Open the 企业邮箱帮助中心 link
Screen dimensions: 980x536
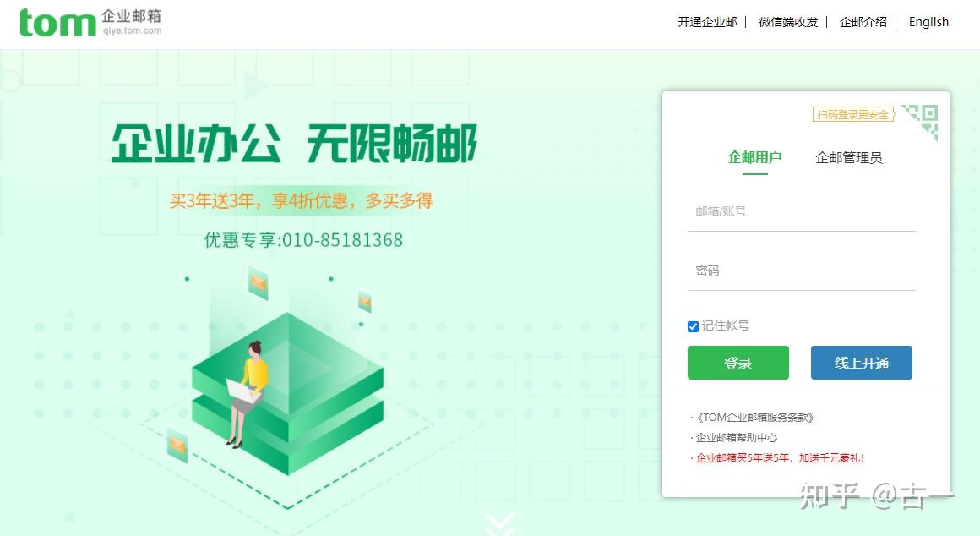click(x=737, y=438)
